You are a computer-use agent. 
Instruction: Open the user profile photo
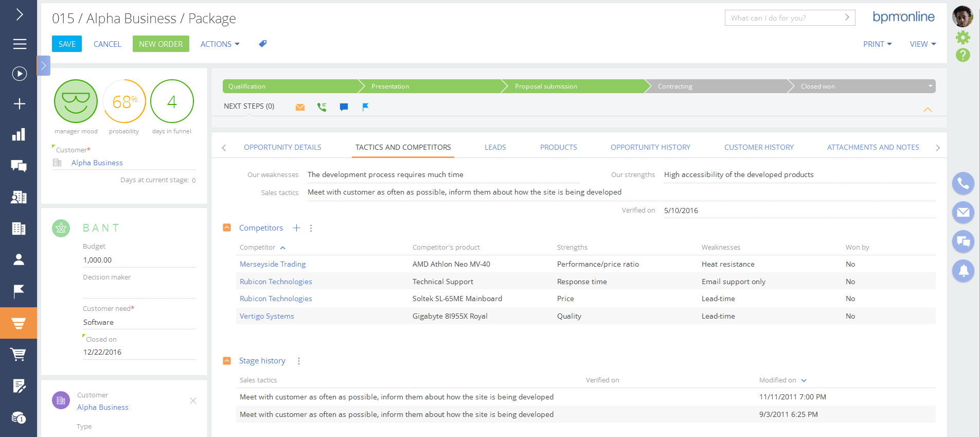click(963, 16)
